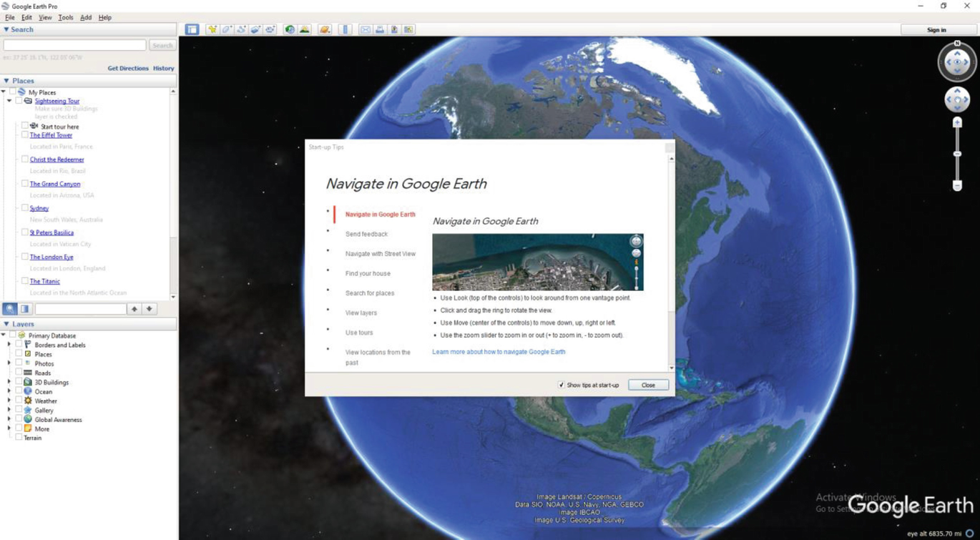
Task: Toggle sunlight across the landscape
Action: tap(305, 29)
